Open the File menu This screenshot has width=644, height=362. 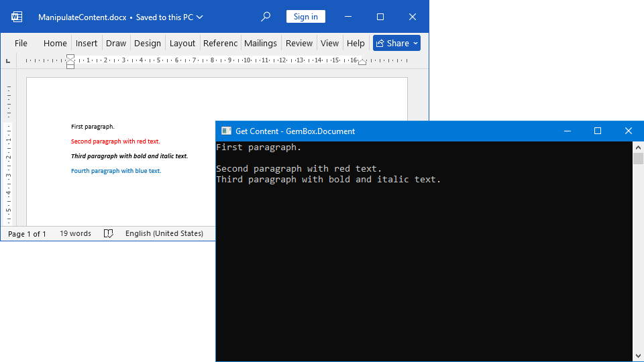21,43
